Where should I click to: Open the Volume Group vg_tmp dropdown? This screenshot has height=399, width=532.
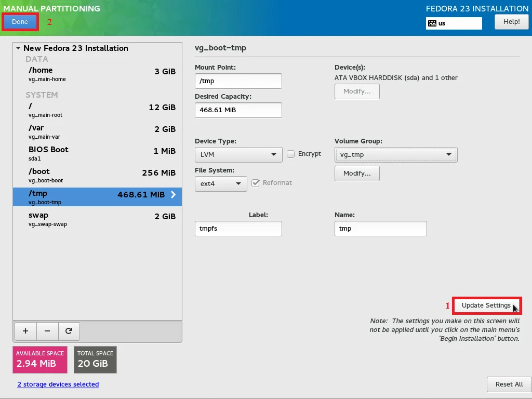396,155
